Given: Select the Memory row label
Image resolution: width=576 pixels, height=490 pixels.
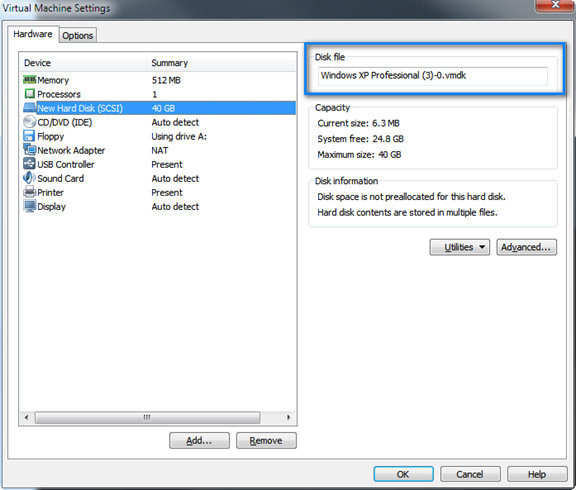Looking at the screenshot, I should [53, 80].
